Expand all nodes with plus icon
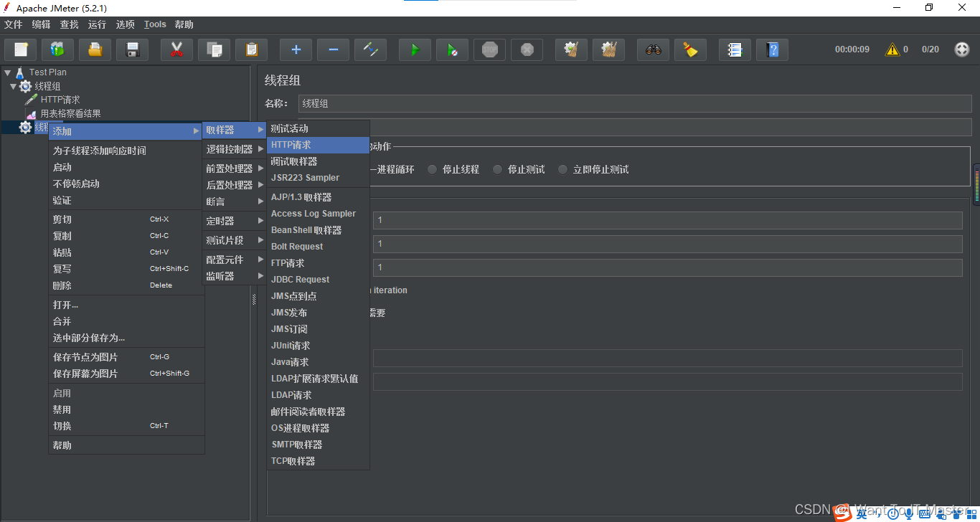The width and height of the screenshot is (980, 522). coord(296,49)
